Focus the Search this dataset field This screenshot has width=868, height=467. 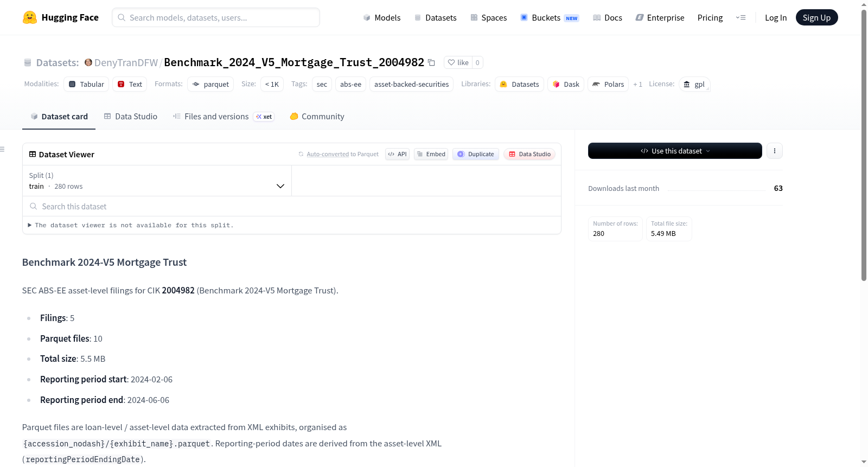tap(292, 206)
